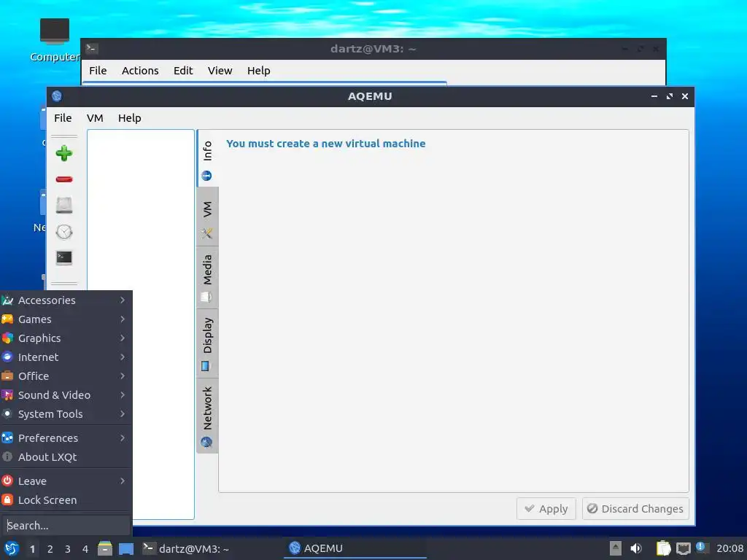Click the clock icon in AQEMU toolbar
Image resolution: width=747 pixels, height=560 pixels.
(64, 232)
